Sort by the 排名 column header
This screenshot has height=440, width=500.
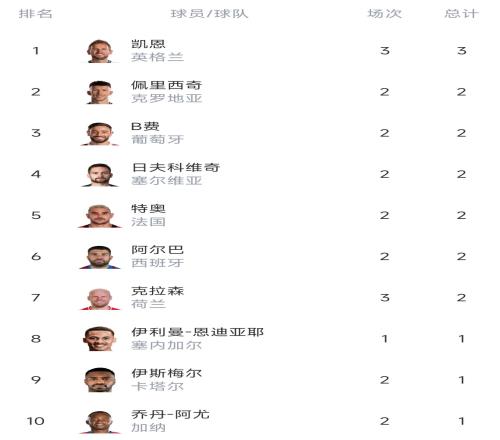tap(35, 14)
